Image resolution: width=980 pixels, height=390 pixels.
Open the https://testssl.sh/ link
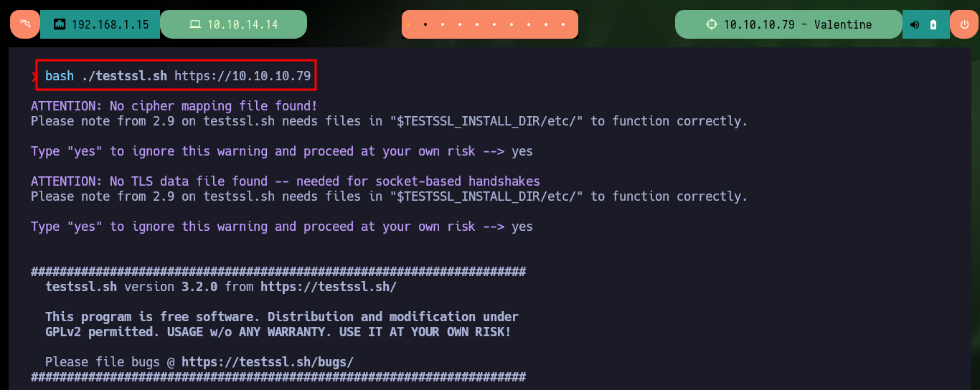(x=329, y=287)
